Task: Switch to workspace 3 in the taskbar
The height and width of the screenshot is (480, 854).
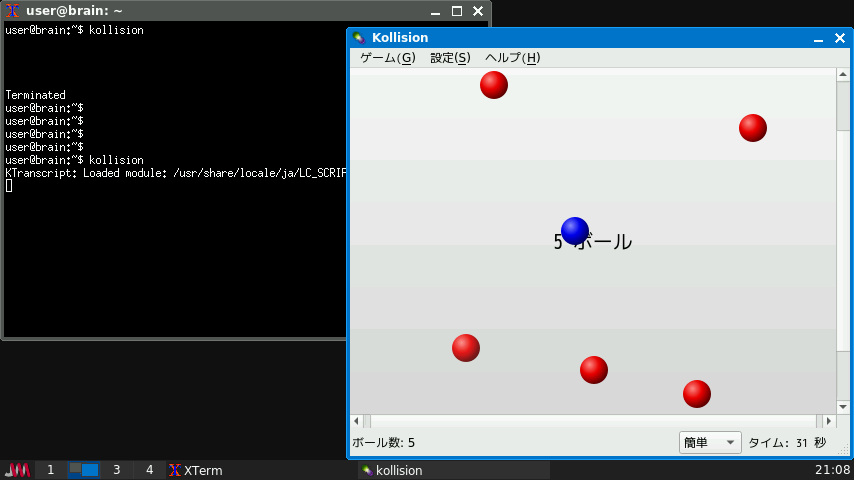Action: 116,470
